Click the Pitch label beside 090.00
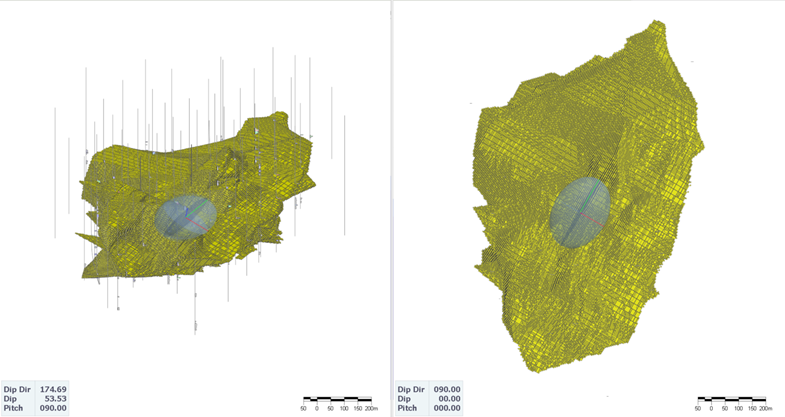This screenshot has height=417, width=785. (x=16, y=407)
